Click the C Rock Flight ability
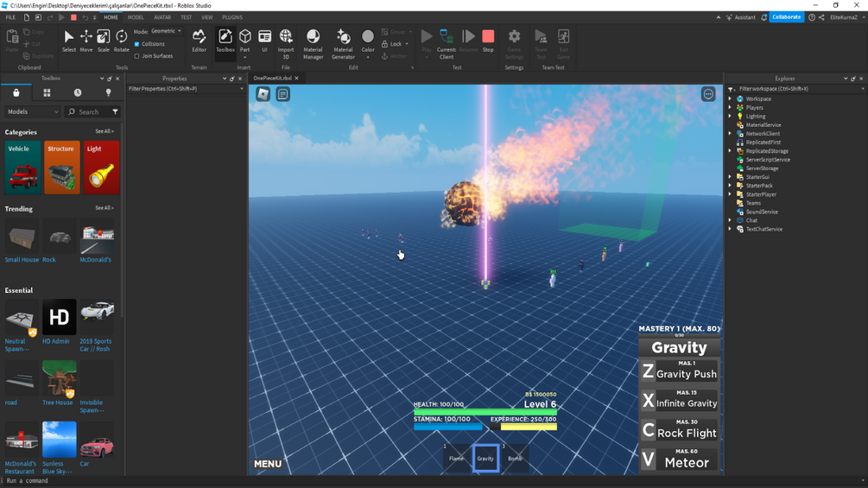 [x=679, y=430]
